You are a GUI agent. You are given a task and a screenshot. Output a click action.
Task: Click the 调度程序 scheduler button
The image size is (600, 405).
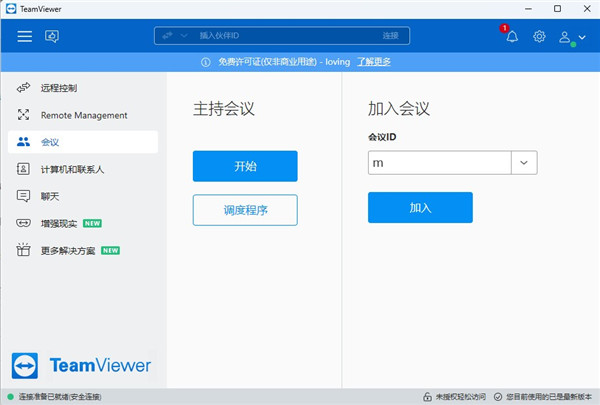pos(245,210)
